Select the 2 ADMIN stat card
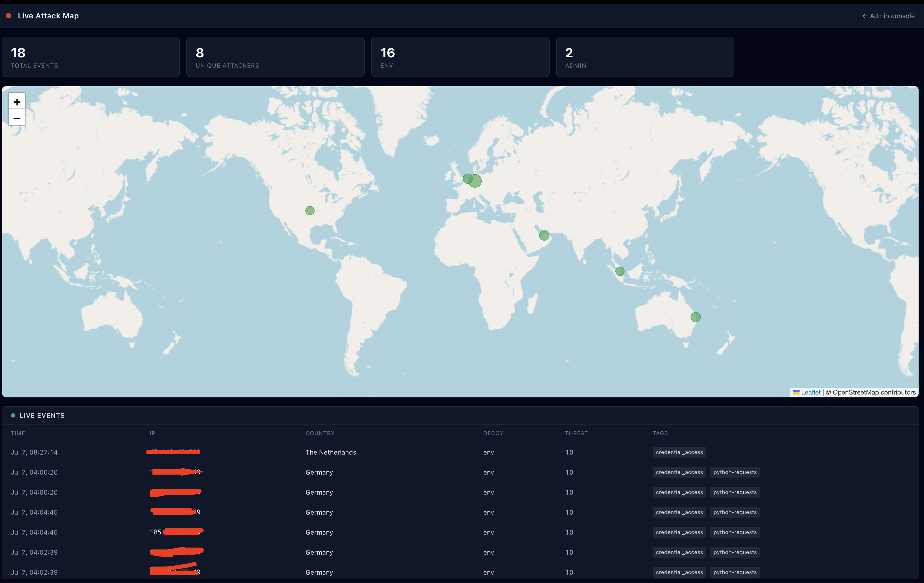This screenshot has width=924, height=583. pyautogui.click(x=645, y=57)
